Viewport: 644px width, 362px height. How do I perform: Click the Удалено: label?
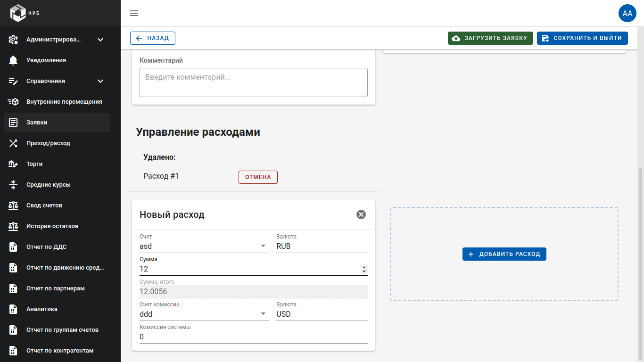point(159,157)
